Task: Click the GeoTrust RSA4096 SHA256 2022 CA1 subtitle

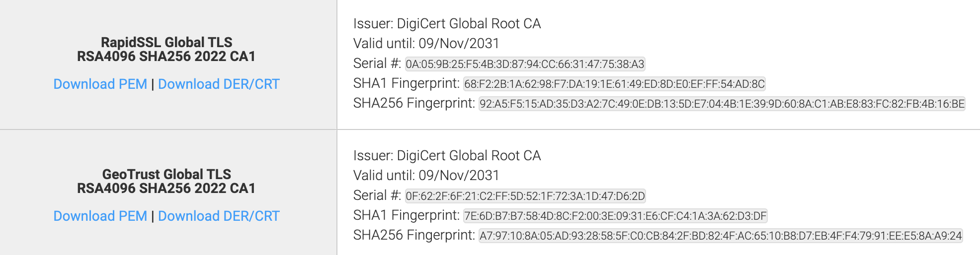Action: click(166, 189)
